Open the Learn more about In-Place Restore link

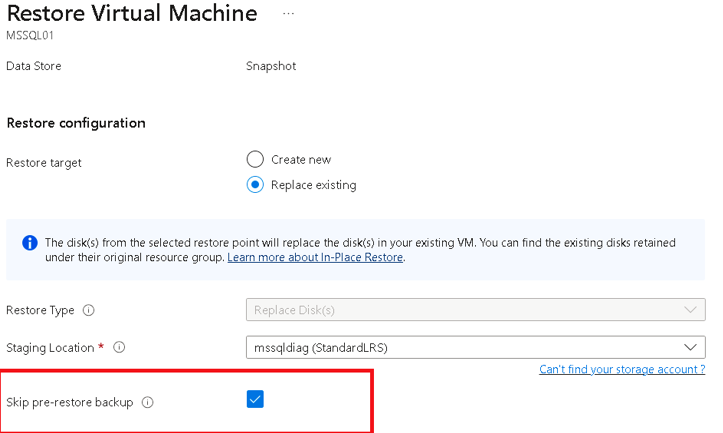pyautogui.click(x=315, y=257)
